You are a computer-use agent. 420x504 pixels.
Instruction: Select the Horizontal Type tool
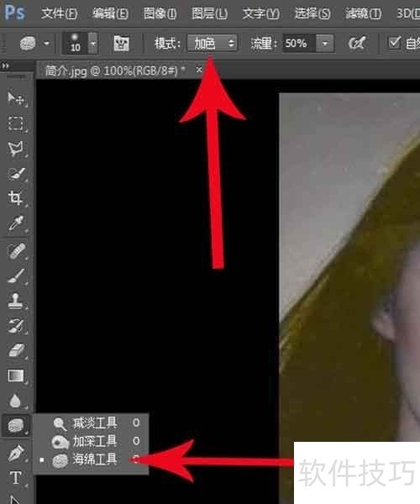click(16, 478)
